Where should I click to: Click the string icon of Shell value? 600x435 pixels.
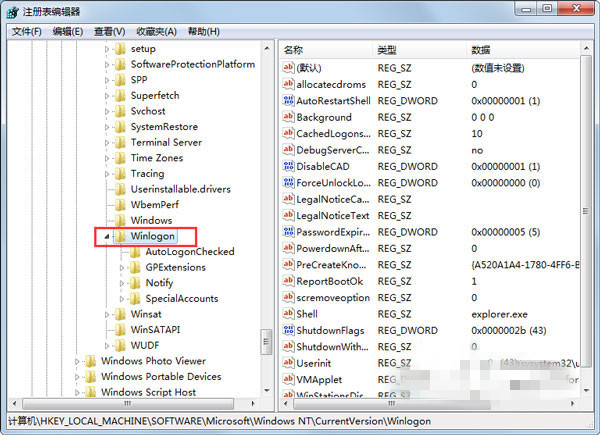click(x=288, y=314)
